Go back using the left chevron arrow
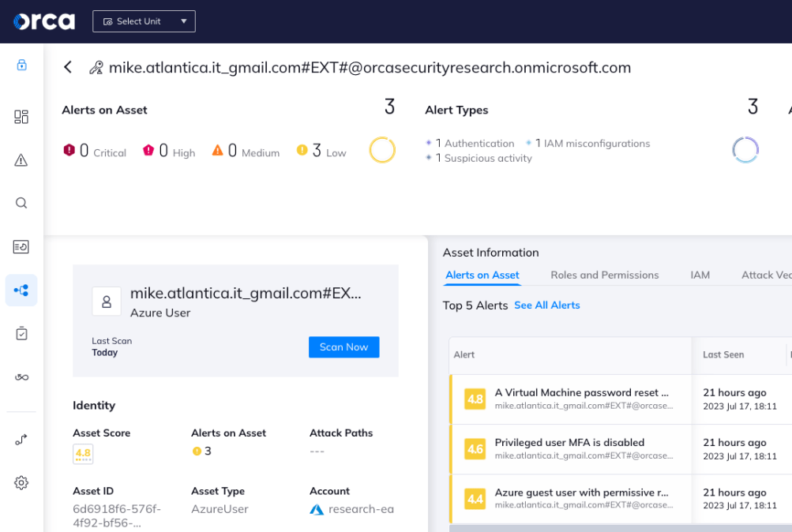The width and height of the screenshot is (792, 532). tap(68, 67)
